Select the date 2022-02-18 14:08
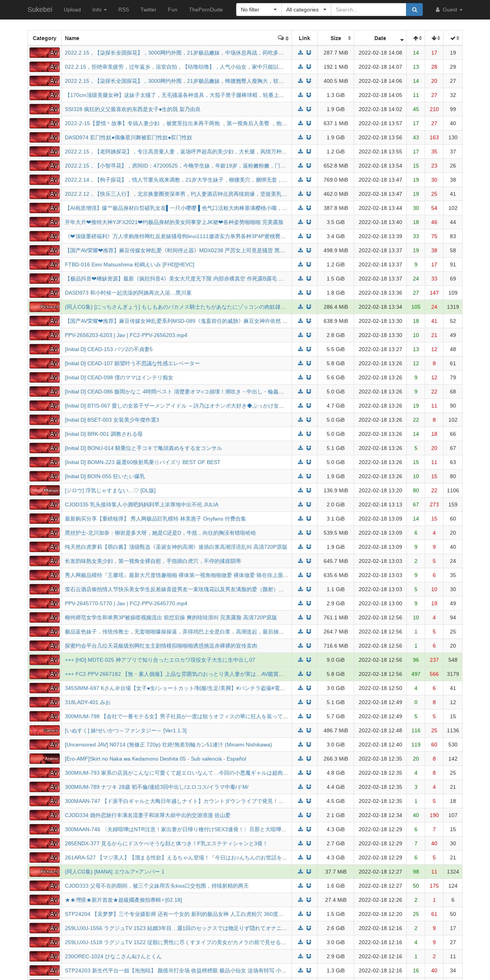This screenshot has height=980, width=490. tap(380, 53)
